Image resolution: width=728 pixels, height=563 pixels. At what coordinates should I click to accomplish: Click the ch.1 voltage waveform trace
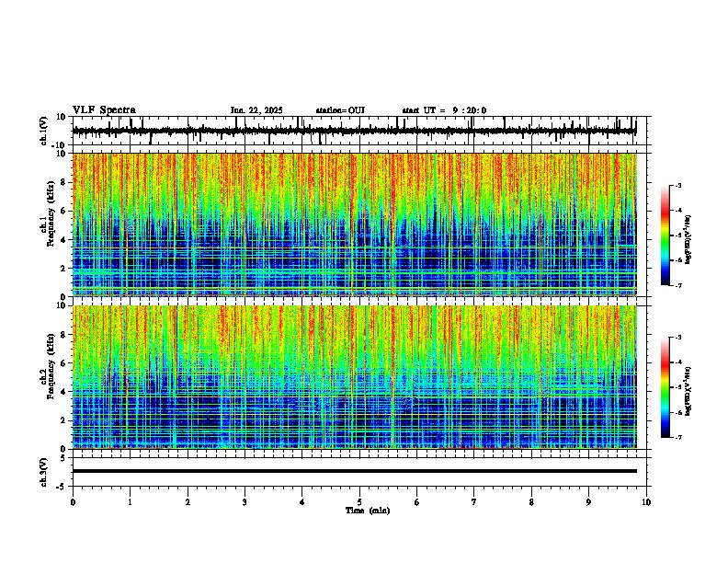click(354, 132)
